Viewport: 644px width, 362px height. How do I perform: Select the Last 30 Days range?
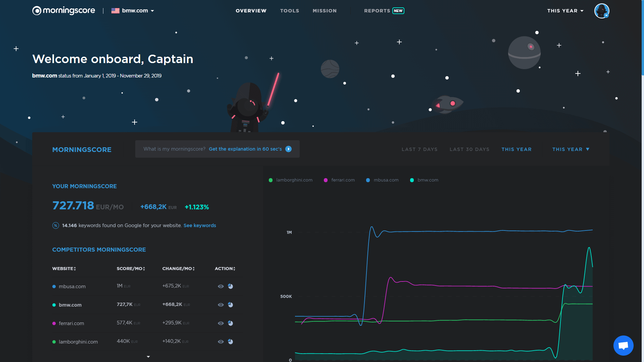pyautogui.click(x=469, y=149)
